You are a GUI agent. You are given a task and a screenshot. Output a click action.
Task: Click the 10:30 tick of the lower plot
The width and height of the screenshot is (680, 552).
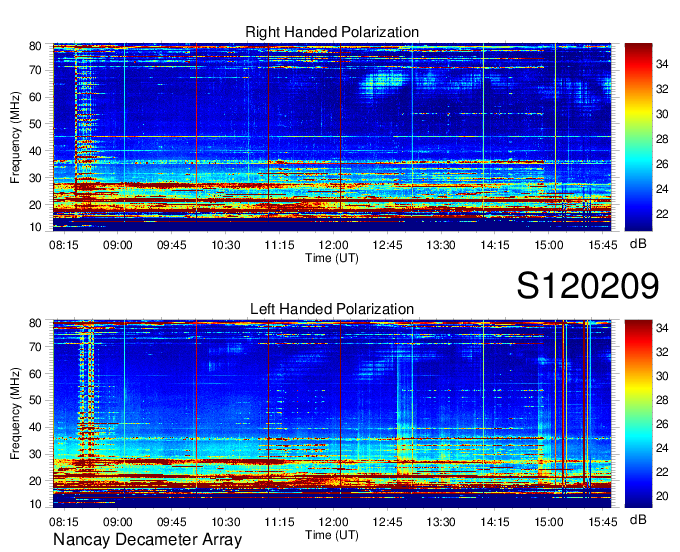226,522
